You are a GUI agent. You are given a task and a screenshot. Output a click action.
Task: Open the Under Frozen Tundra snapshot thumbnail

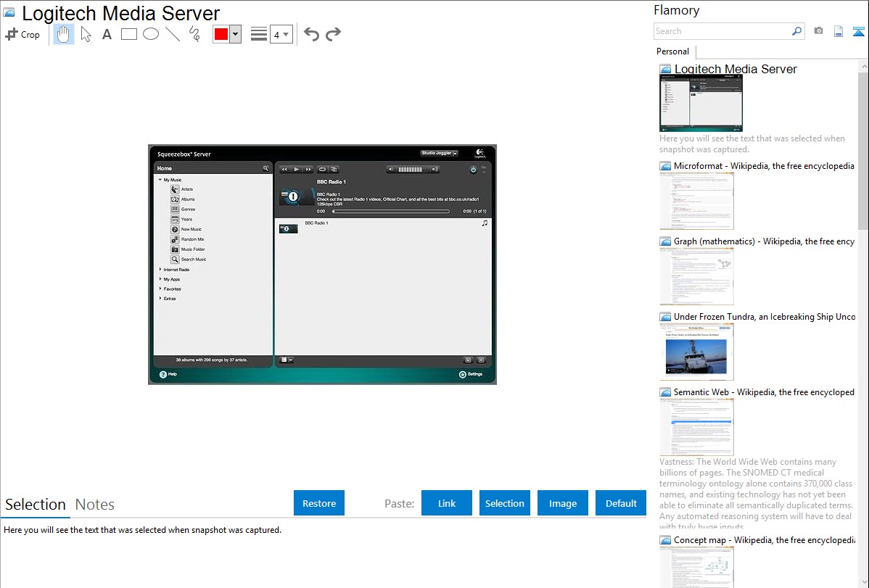696,352
